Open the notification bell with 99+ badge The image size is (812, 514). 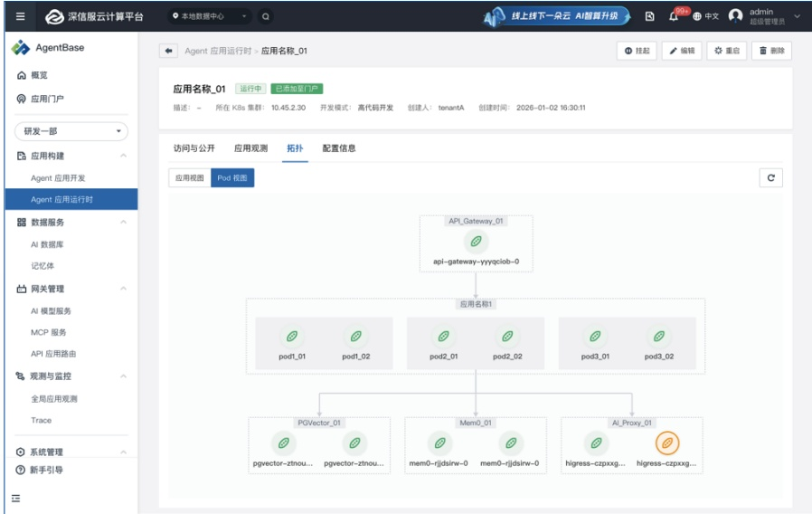674,16
